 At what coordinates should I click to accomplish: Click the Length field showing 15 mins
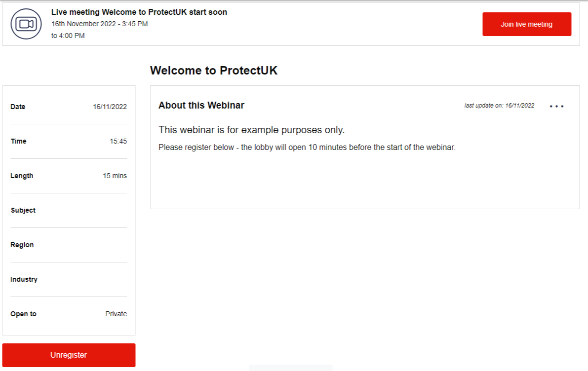[x=69, y=176]
